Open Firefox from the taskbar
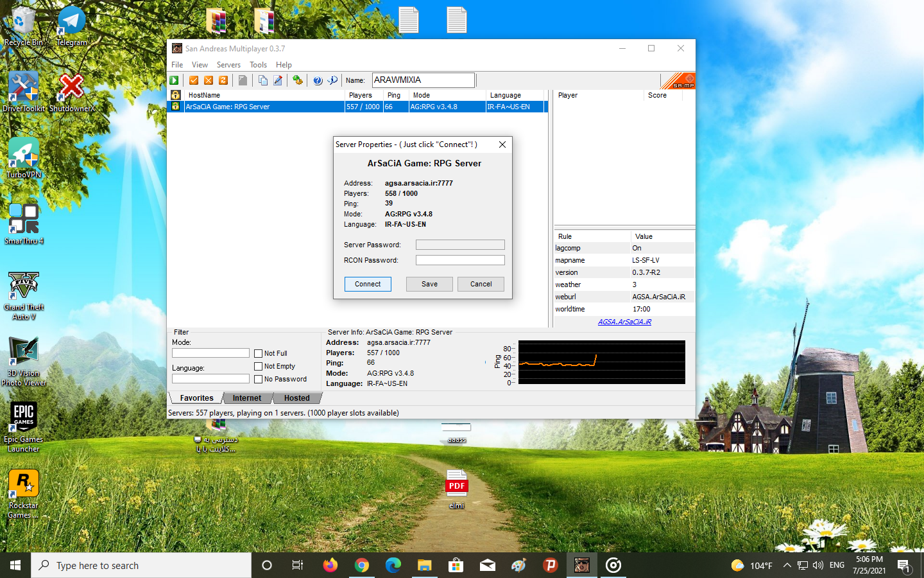 (330, 565)
